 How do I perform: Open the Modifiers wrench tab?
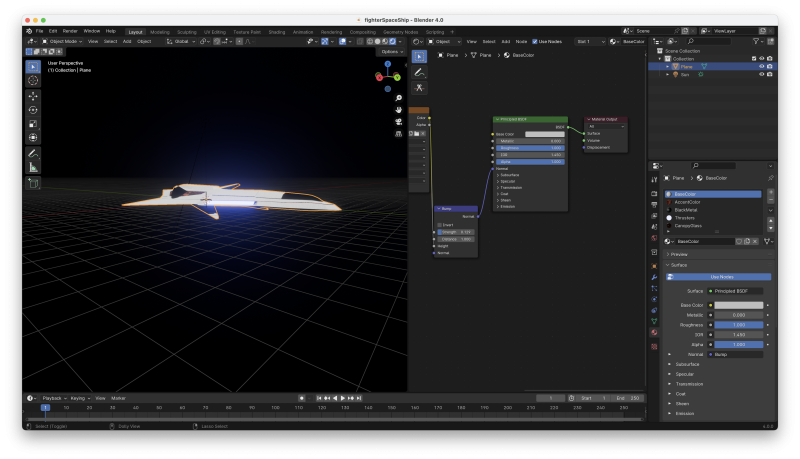click(654, 277)
